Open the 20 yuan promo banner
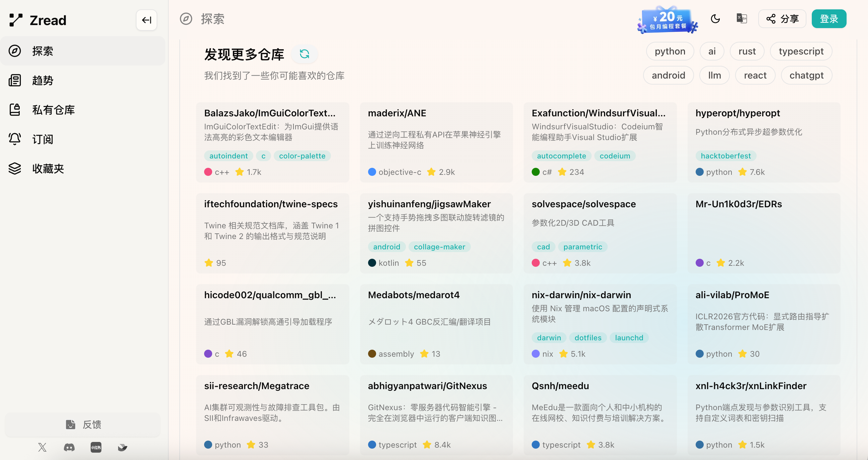The height and width of the screenshot is (460, 868). tap(667, 20)
